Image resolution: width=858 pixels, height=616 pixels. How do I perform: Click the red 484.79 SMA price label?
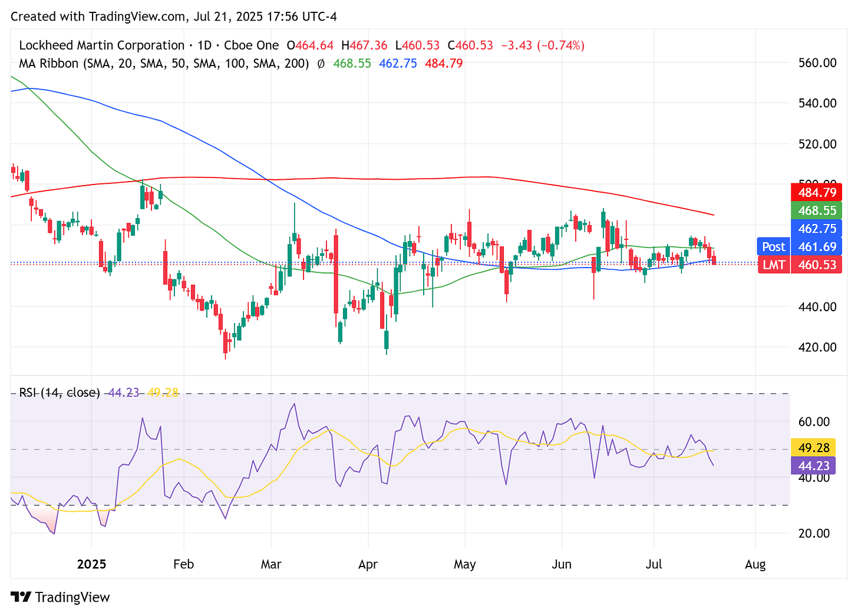[x=816, y=192]
